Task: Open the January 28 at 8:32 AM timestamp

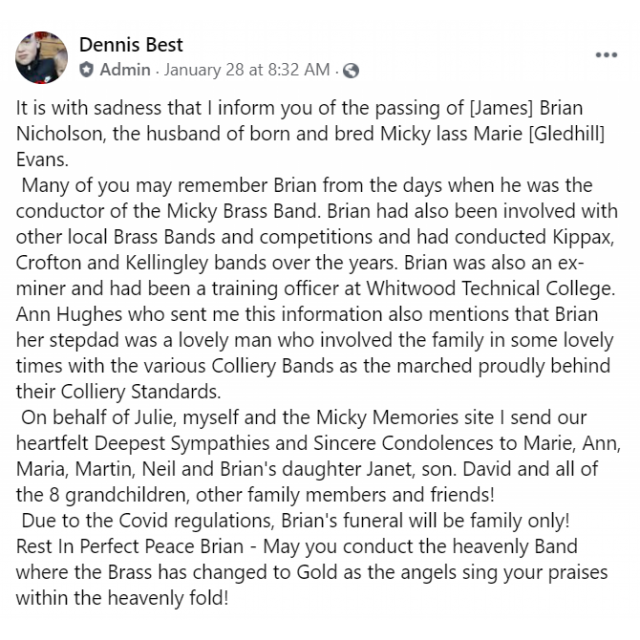Action: point(246,70)
